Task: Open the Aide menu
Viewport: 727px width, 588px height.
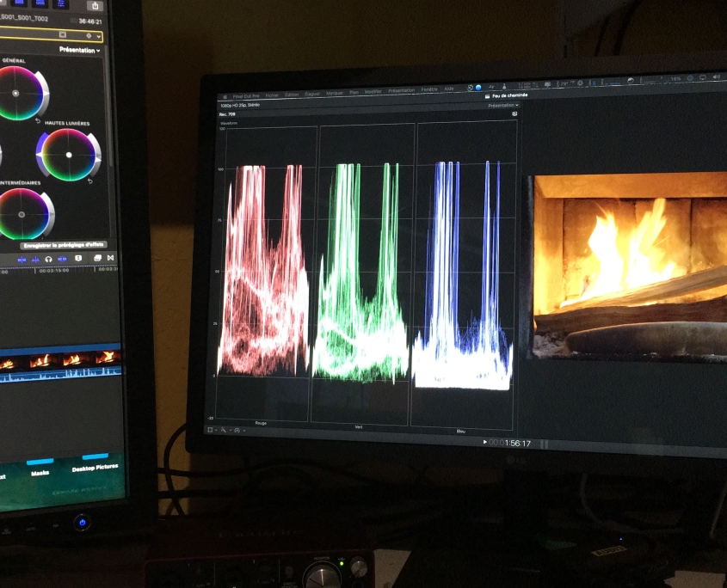Action: (x=449, y=89)
